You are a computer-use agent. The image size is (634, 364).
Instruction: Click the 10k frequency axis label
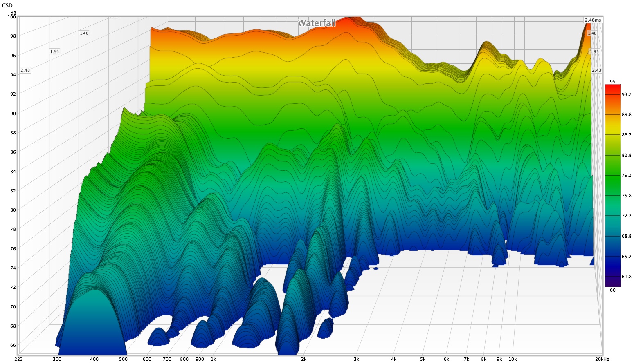click(x=512, y=359)
